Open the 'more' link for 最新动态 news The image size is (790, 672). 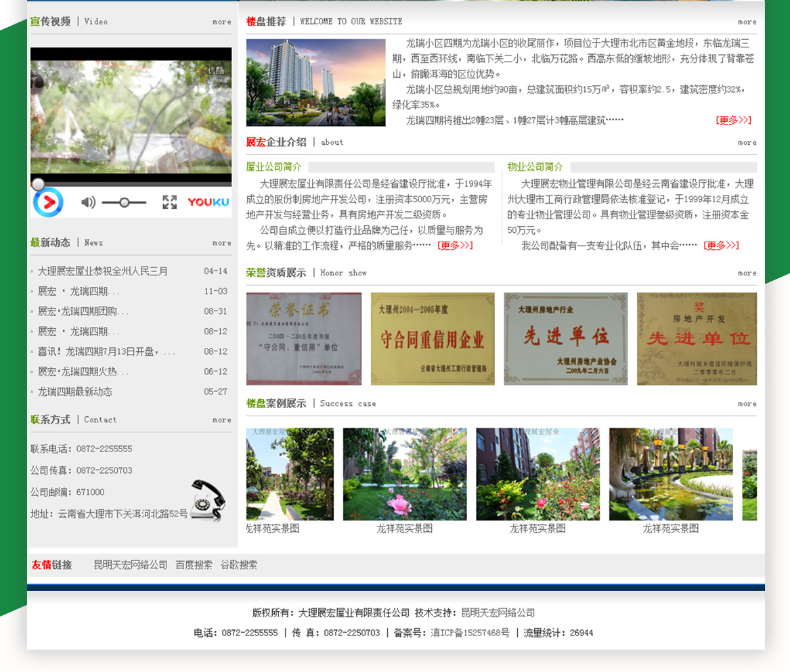point(221,244)
